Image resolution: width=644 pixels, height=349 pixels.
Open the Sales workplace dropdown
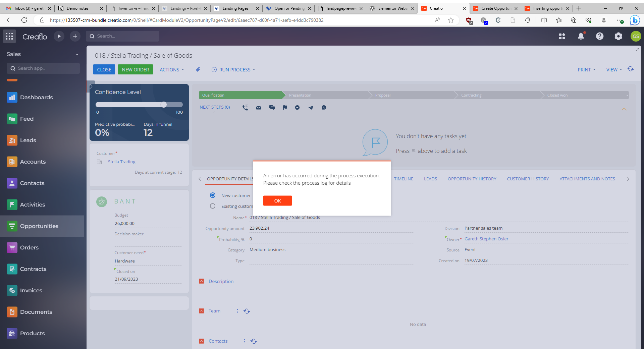coord(43,54)
